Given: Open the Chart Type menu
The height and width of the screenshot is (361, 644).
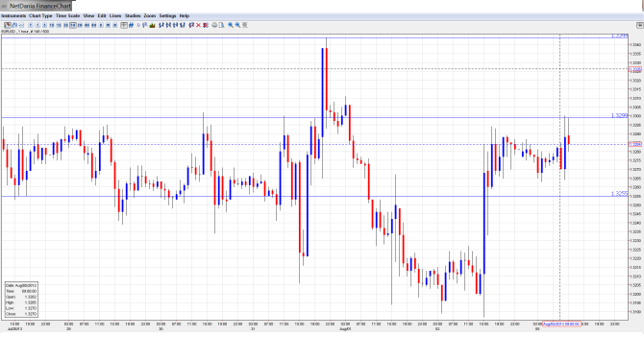Looking at the screenshot, I should click(x=40, y=15).
